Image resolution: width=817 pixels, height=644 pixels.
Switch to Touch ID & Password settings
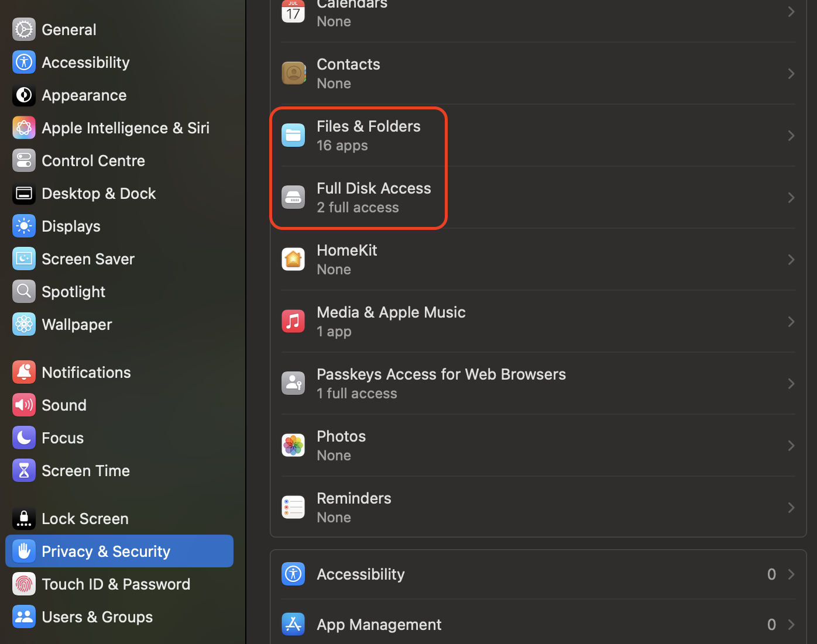pyautogui.click(x=116, y=584)
